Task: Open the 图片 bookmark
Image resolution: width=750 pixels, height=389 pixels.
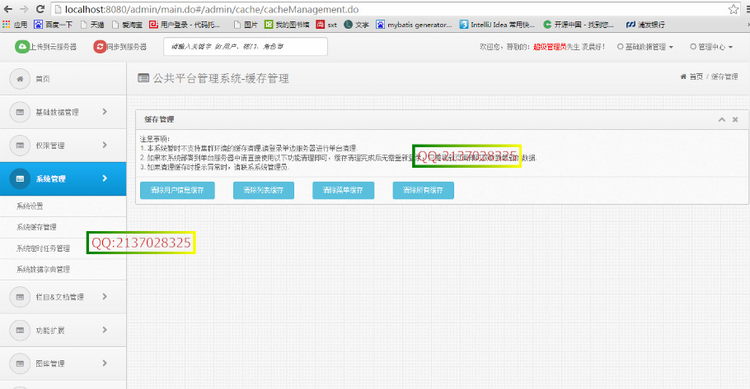Action: [245, 24]
